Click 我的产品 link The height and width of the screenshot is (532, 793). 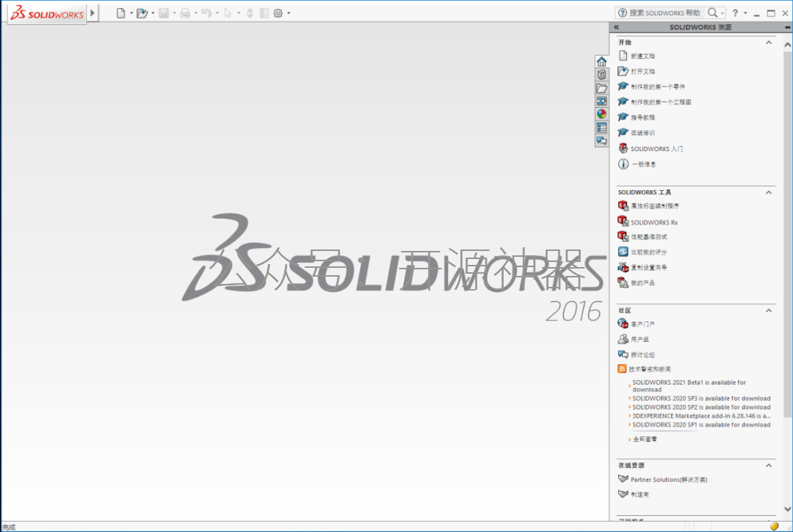(x=642, y=283)
